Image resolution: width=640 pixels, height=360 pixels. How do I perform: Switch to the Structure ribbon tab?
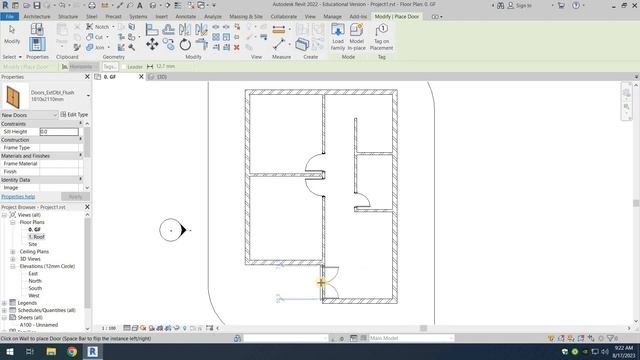pyautogui.click(x=68, y=17)
